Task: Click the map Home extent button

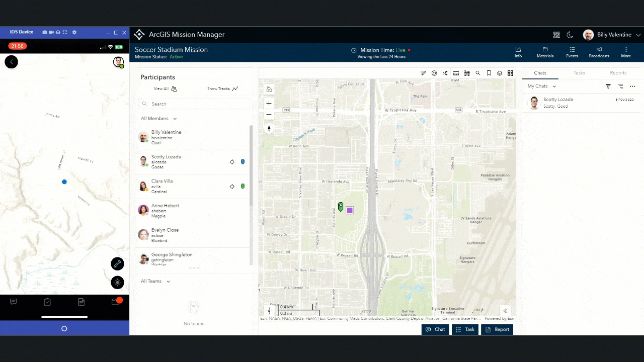Action: pyautogui.click(x=269, y=89)
